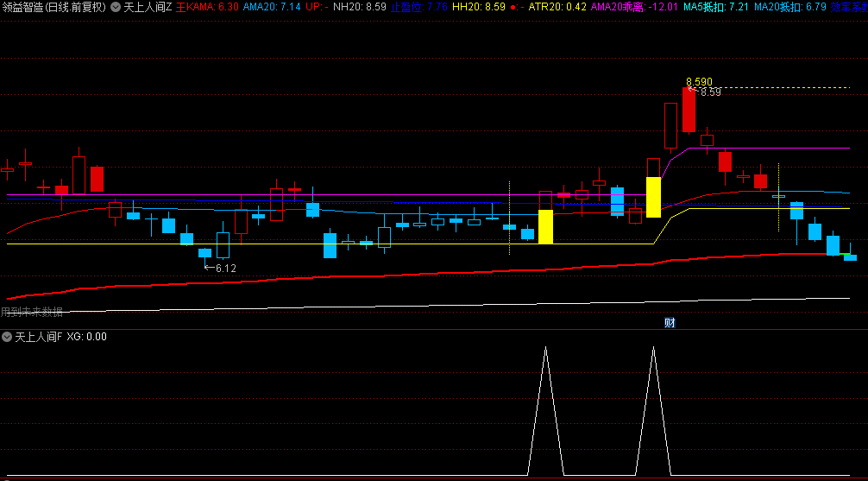Screen dimensions: 868x481
Task: Click the second XG signal spike
Action: 653,410
